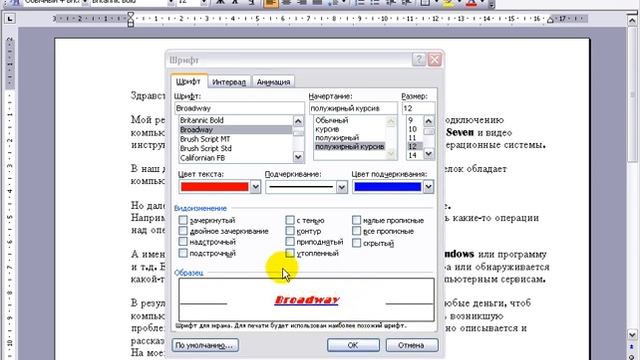
Task: Click the red text color swatch
Action: click(x=214, y=187)
